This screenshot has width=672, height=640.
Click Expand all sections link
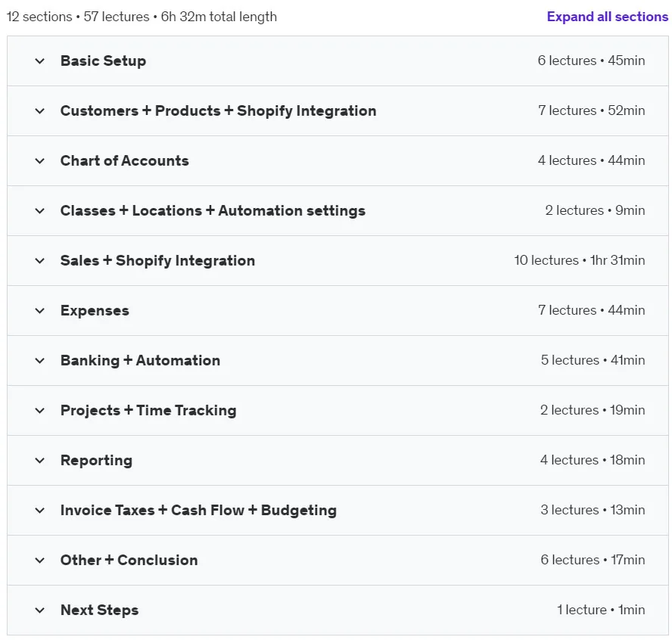click(607, 17)
